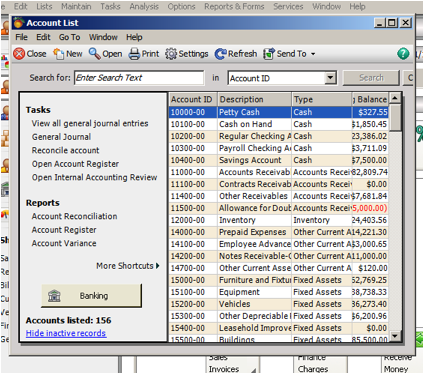Image resolution: width=424 pixels, height=374 pixels.
Task: Select Notes Receivable row 14200-00
Action: (278, 256)
